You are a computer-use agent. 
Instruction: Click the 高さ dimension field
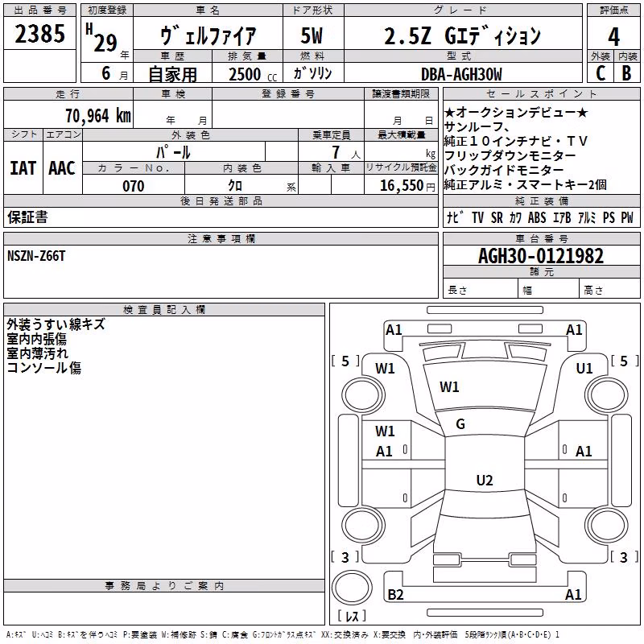[610, 290]
